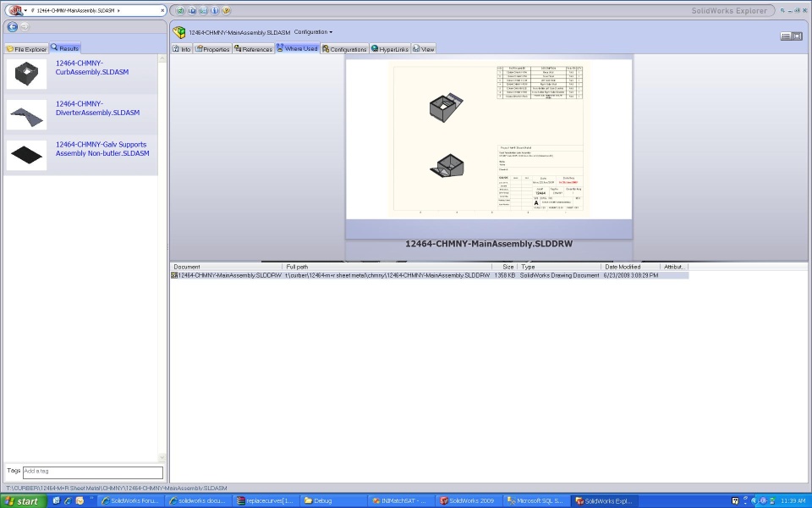Image resolution: width=812 pixels, height=508 pixels.
Task: Switch to Microsoft SQL Server taskbar button
Action: pyautogui.click(x=535, y=500)
